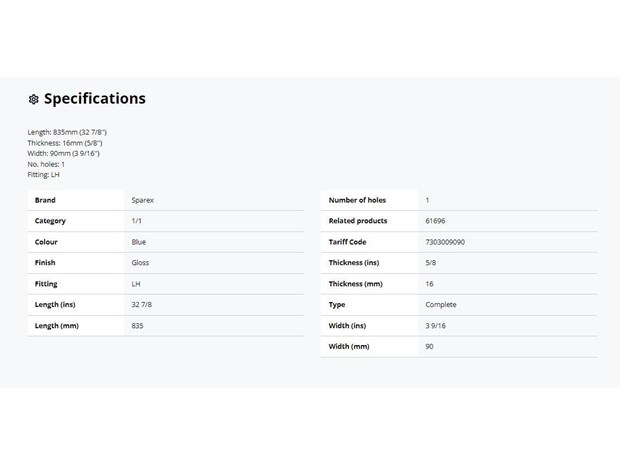Click the Colour row value Blue

point(139,242)
